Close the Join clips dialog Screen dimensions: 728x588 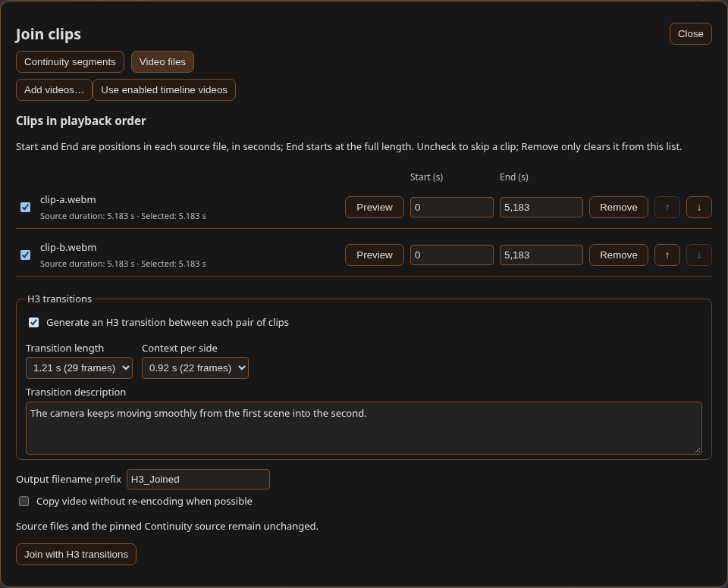pos(690,34)
